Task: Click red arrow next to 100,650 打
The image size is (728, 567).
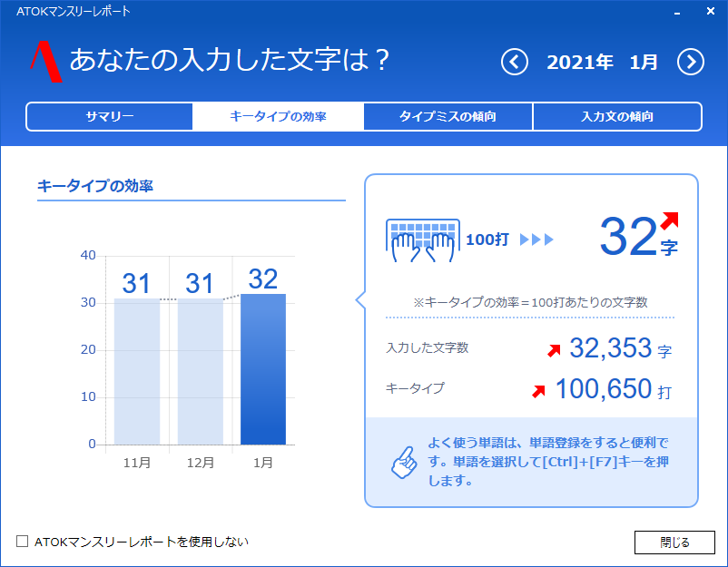Action: [538, 391]
